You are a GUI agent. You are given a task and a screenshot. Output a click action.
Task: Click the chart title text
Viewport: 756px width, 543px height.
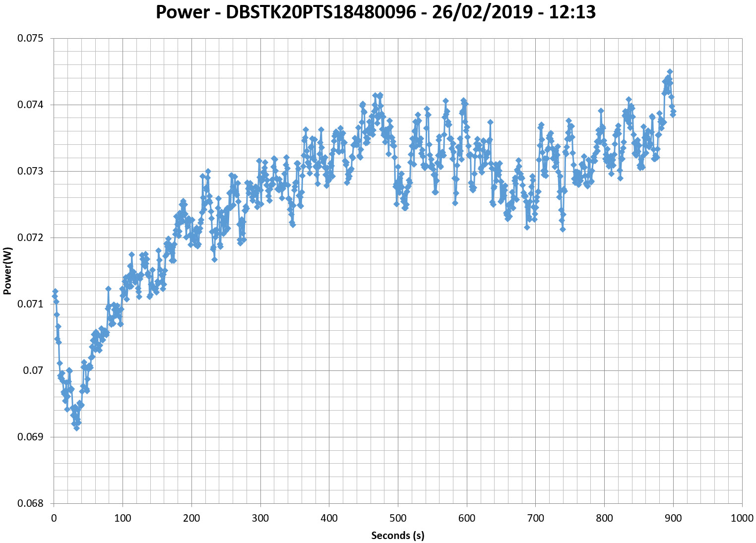(x=376, y=12)
